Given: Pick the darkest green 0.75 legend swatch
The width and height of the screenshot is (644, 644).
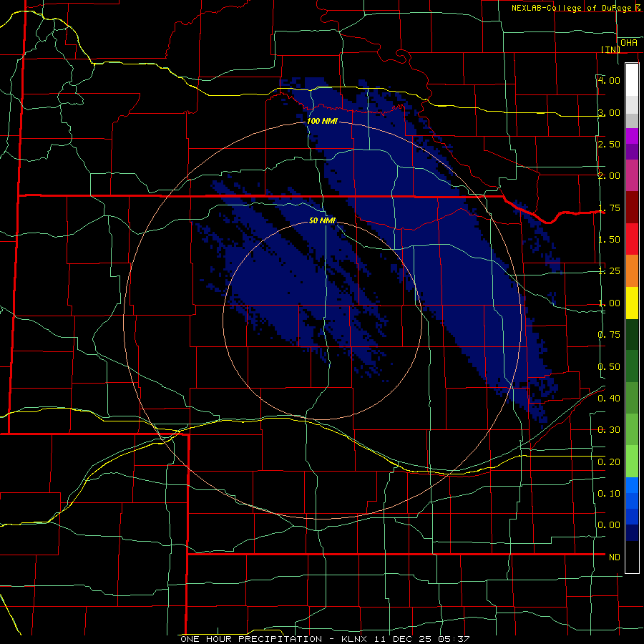Looking at the screenshot, I should 632,334.
